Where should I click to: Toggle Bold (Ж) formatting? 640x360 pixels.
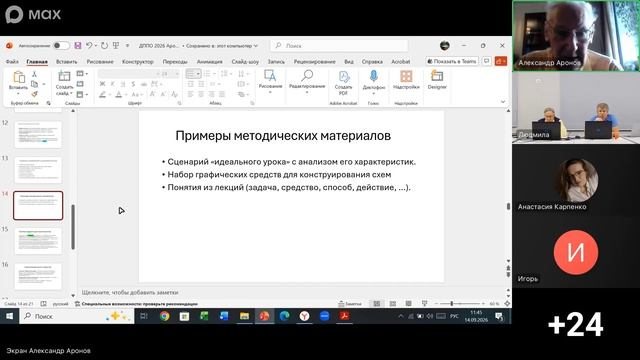(102, 84)
